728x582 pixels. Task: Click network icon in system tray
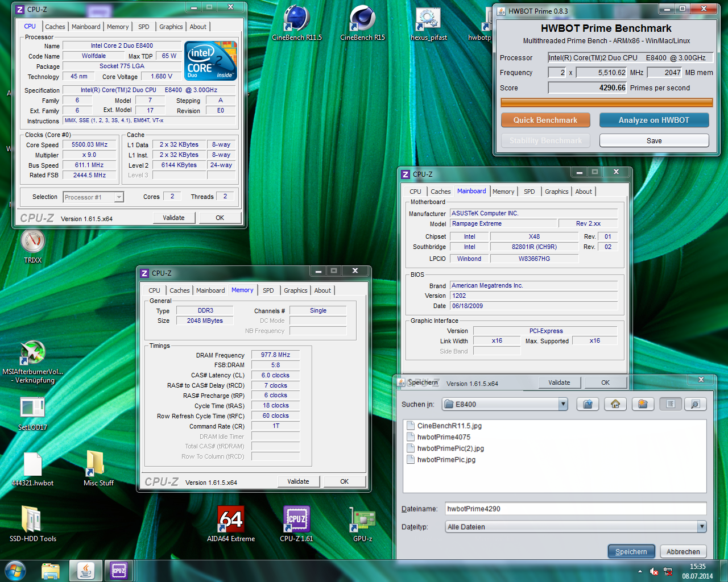[x=668, y=571]
